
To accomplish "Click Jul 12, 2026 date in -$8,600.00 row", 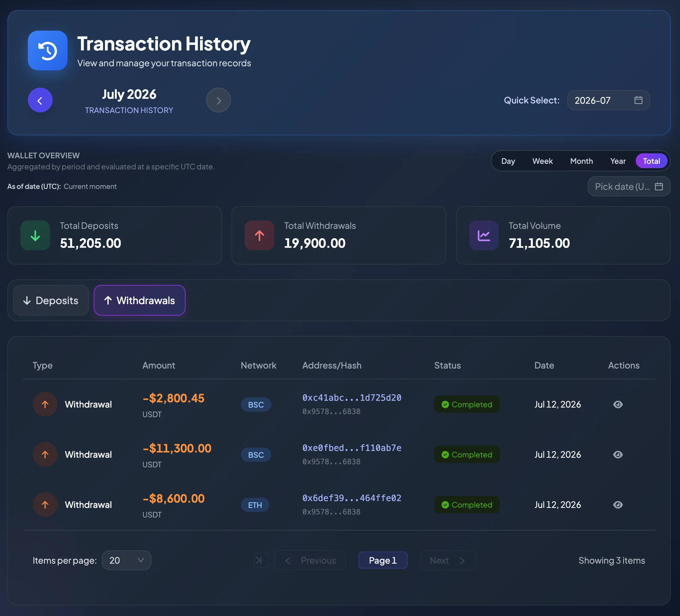I will [558, 505].
